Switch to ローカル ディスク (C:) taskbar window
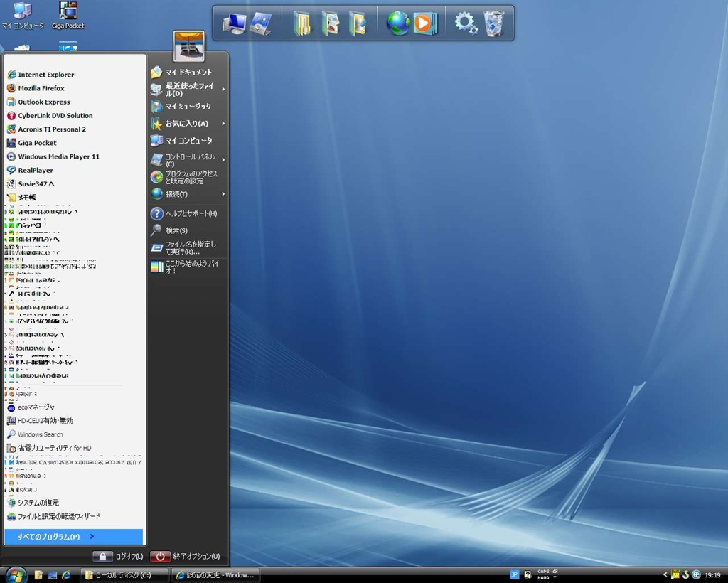Screen dimensions: 728x583 click(x=124, y=574)
